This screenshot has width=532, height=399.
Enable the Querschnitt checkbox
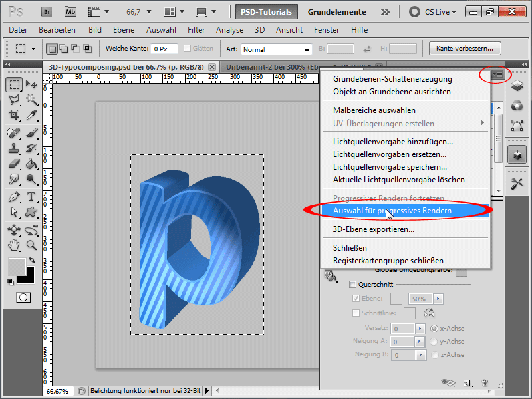click(x=353, y=285)
